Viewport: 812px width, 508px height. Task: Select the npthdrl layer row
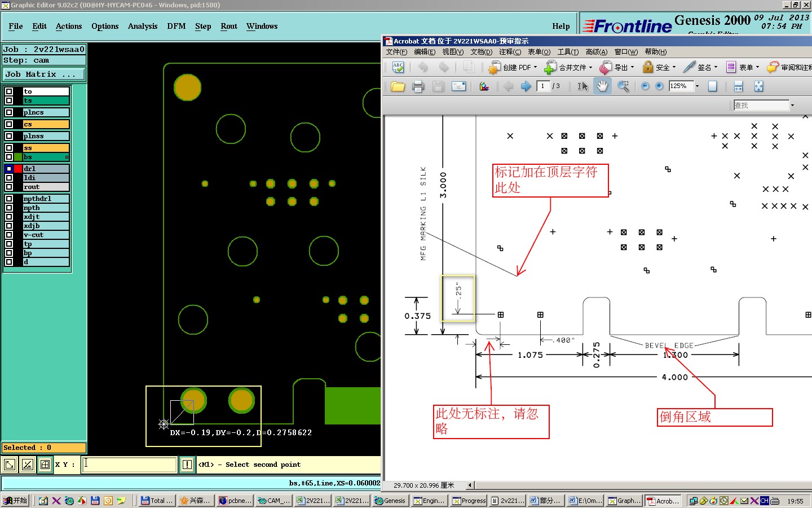(x=46, y=199)
